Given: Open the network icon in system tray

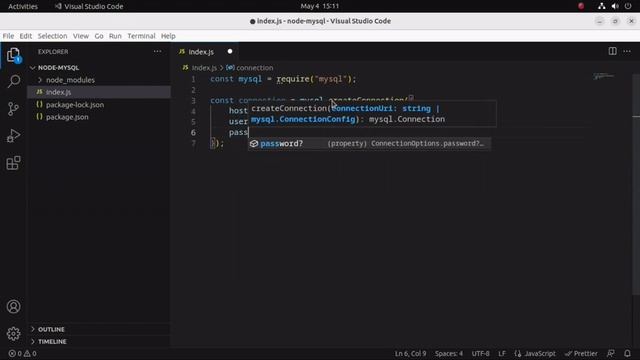Looking at the screenshot, I should 601,6.
